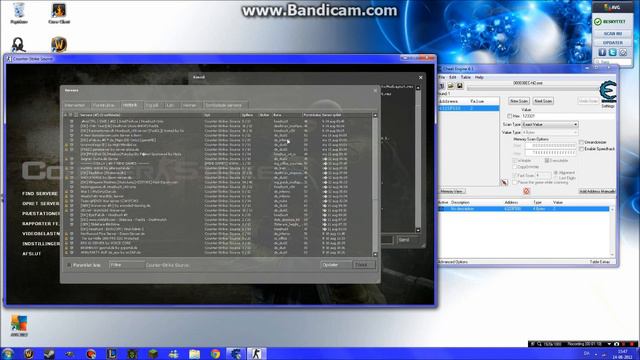Click the Active checkbox of the address entry
The image size is (640, 360).
pyautogui.click(x=441, y=209)
